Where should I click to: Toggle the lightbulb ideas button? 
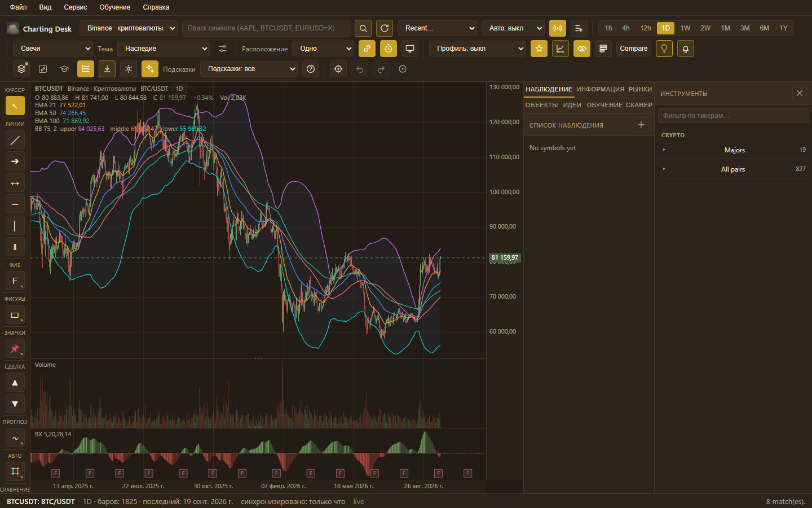(x=664, y=49)
